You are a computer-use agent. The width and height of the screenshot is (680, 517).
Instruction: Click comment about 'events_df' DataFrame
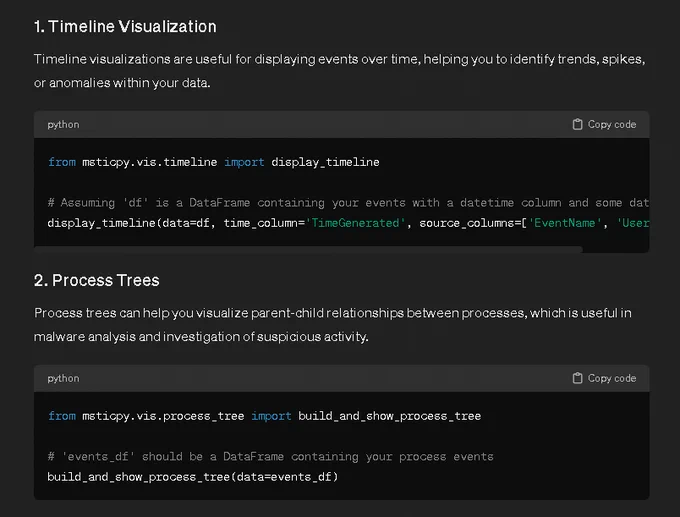pyautogui.click(x=271, y=456)
